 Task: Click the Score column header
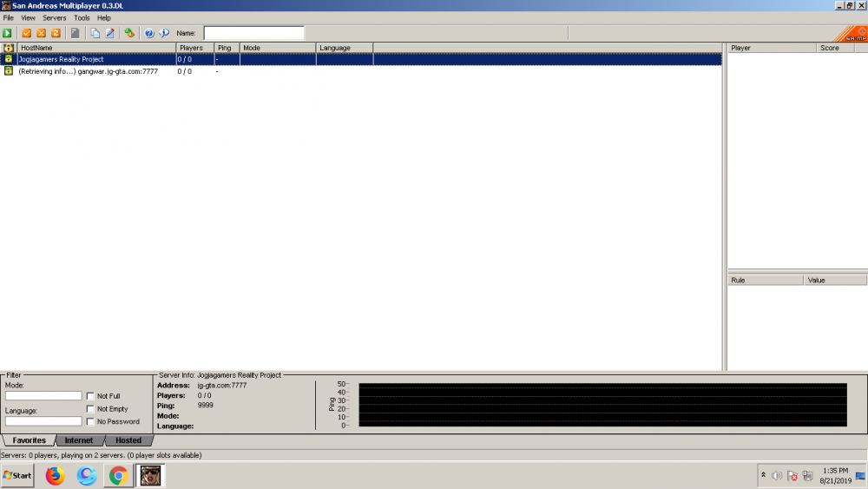pos(836,48)
